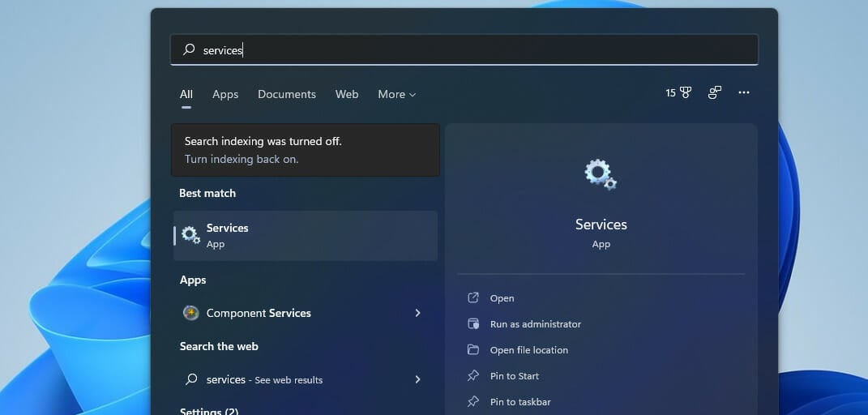Select Open file location option
868x415 pixels.
(528, 350)
